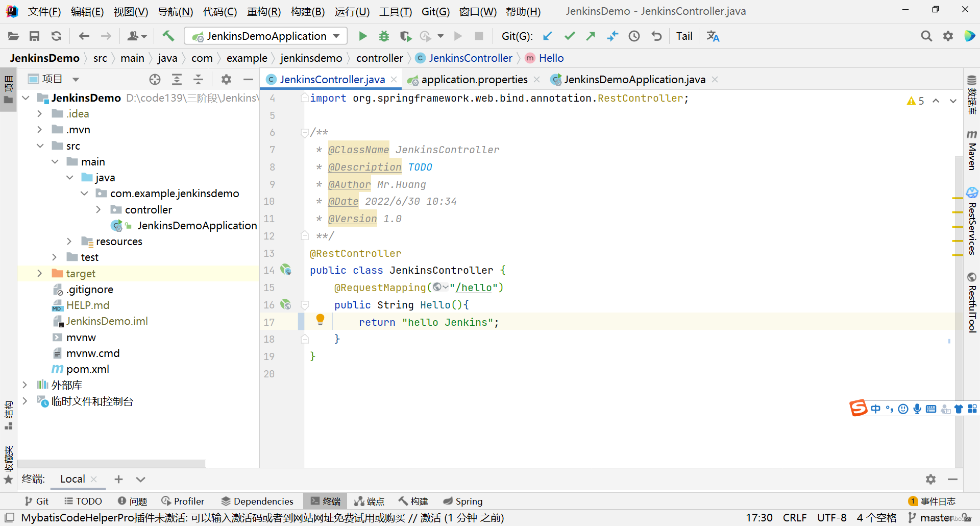This screenshot has height=526, width=980.
Task: Show Git history clock icon
Action: point(634,36)
